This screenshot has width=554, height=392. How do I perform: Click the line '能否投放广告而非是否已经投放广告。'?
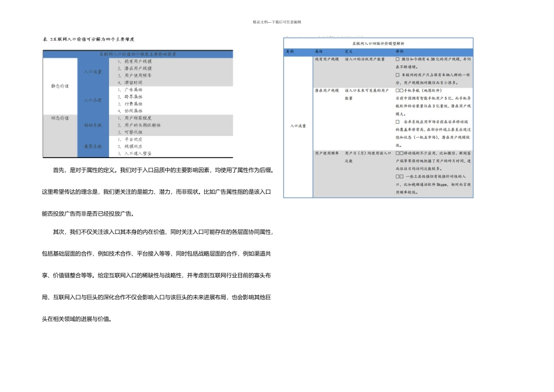[x=88, y=214]
